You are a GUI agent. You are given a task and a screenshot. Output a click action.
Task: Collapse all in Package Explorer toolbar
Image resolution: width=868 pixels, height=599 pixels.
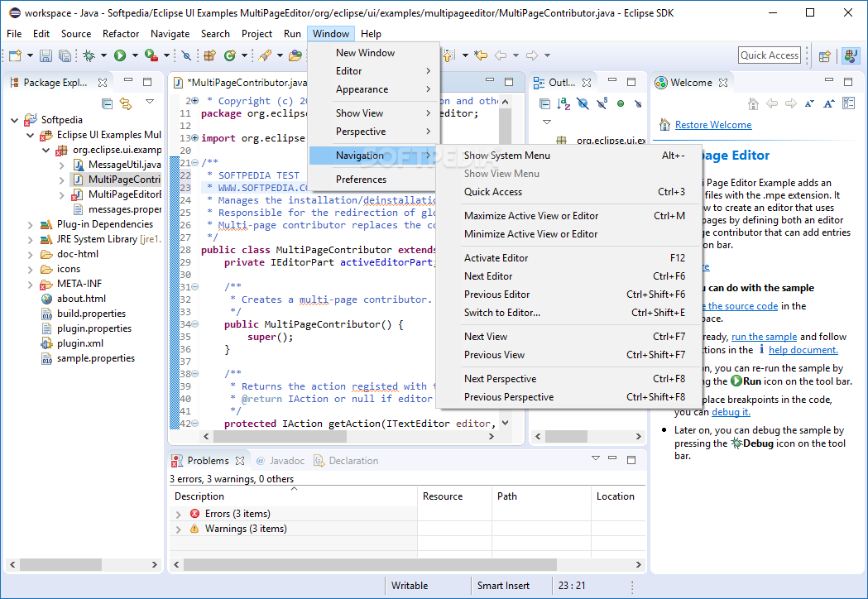108,103
